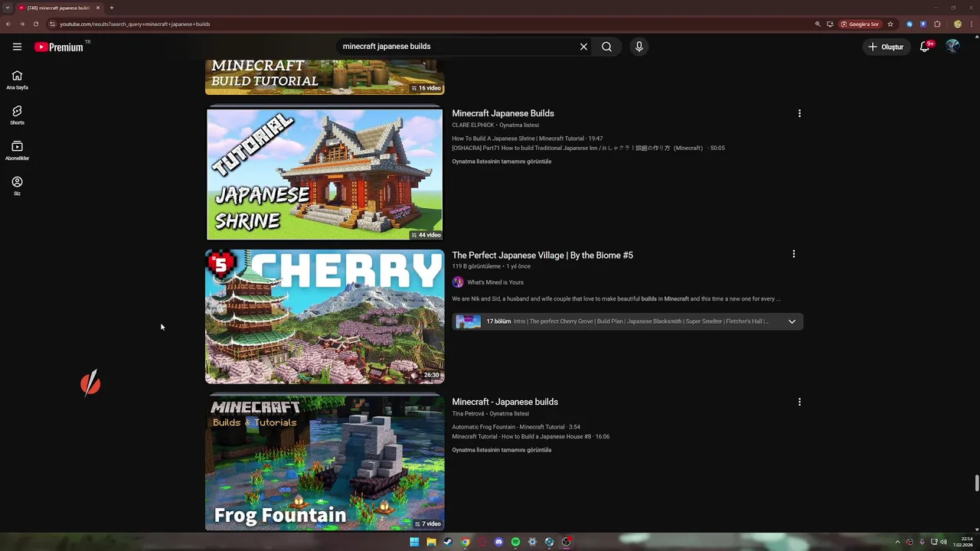Open Tina Petrová channel link
The height and width of the screenshot is (551, 980).
pyautogui.click(x=468, y=413)
